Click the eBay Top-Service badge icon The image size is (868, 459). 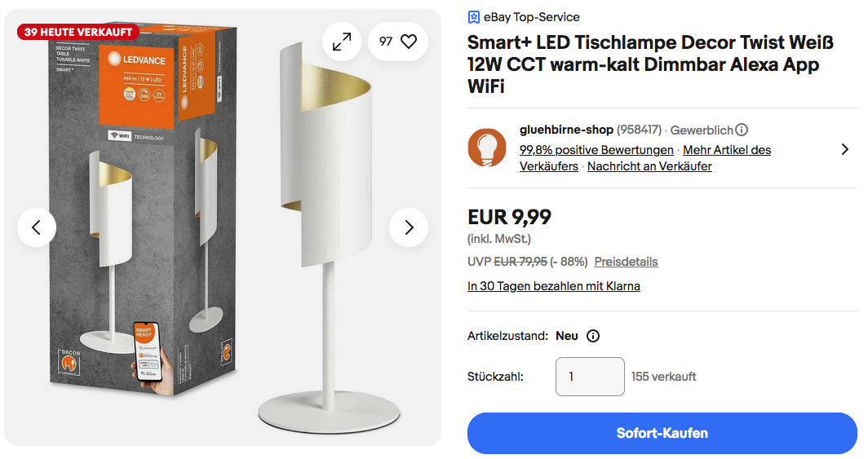tap(474, 17)
